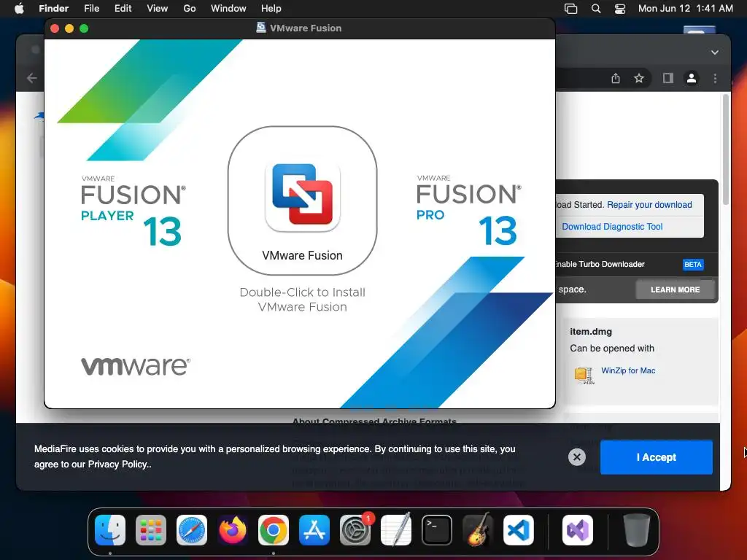Bookmark the page with the star icon
The width and height of the screenshot is (747, 560).
(639, 78)
